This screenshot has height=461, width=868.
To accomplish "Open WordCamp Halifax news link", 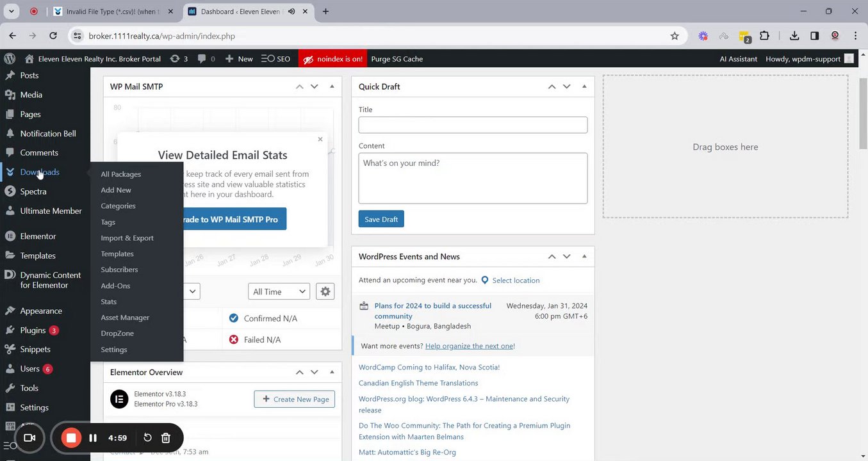I will pyautogui.click(x=429, y=367).
